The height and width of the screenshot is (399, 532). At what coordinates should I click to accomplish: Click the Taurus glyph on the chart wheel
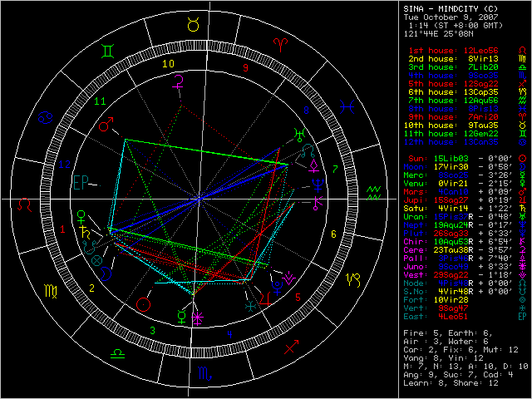[193, 26]
